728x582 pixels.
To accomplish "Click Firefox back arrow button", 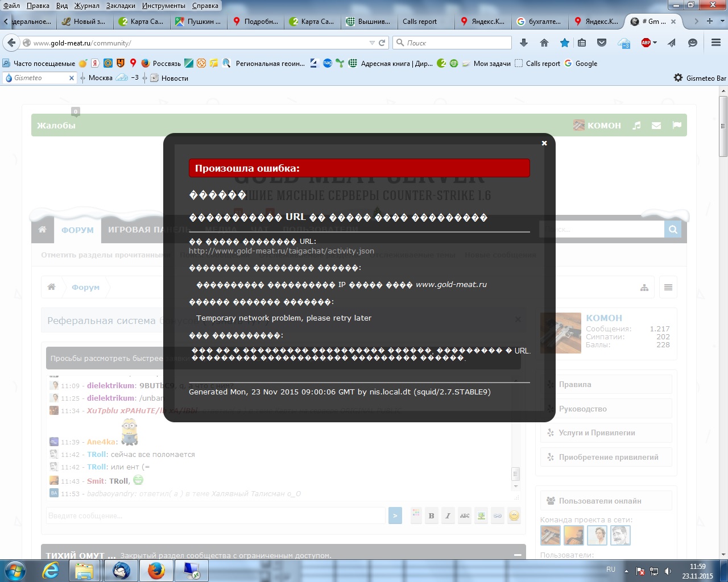I will pos(12,43).
